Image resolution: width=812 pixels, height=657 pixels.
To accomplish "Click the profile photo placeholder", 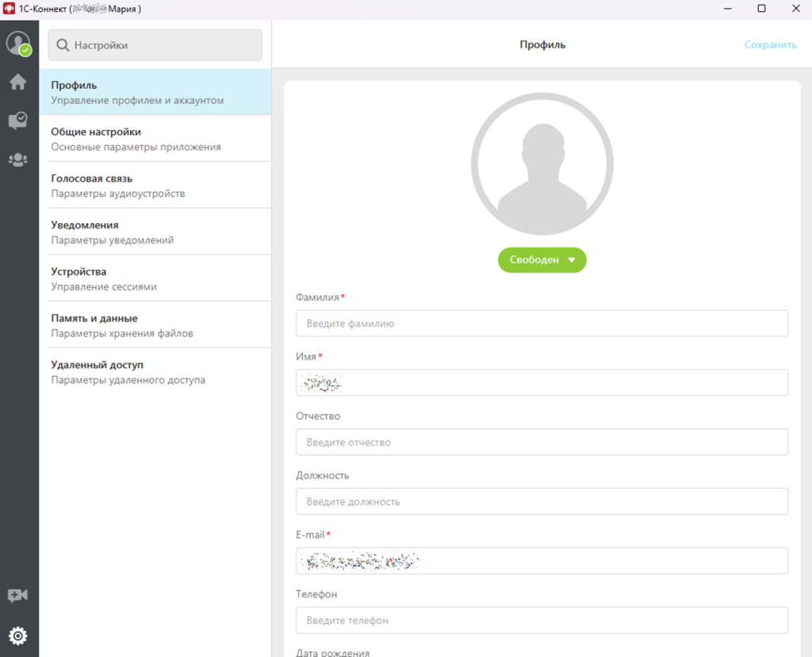I will coord(542,164).
